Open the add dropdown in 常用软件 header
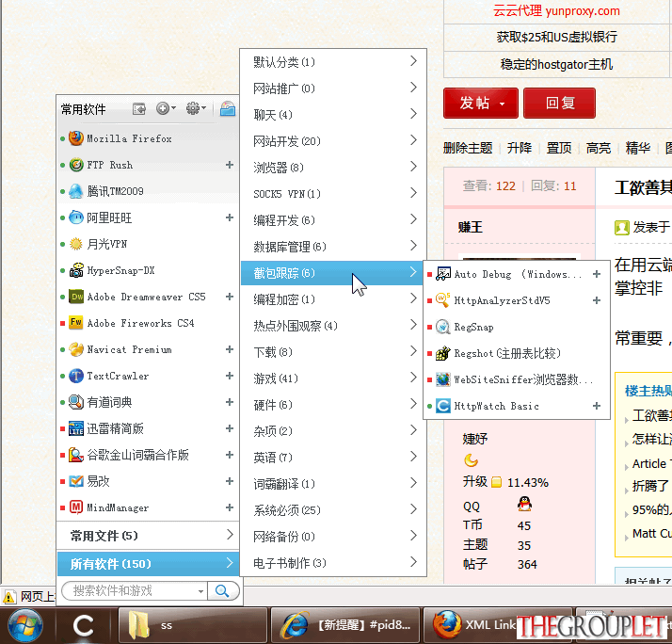Viewport: 672px width, 644px height. coord(166,108)
